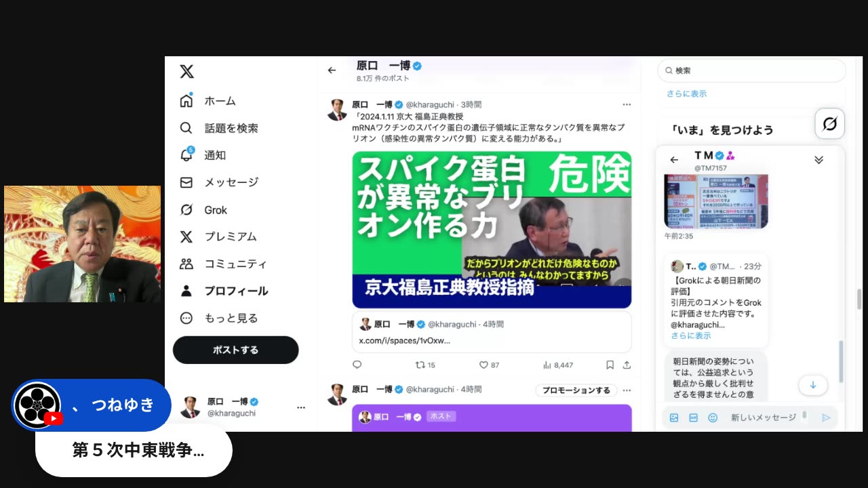Click the 第５次中東戦争 title banner
Image resolution: width=868 pixels, height=488 pixels.
click(x=134, y=450)
